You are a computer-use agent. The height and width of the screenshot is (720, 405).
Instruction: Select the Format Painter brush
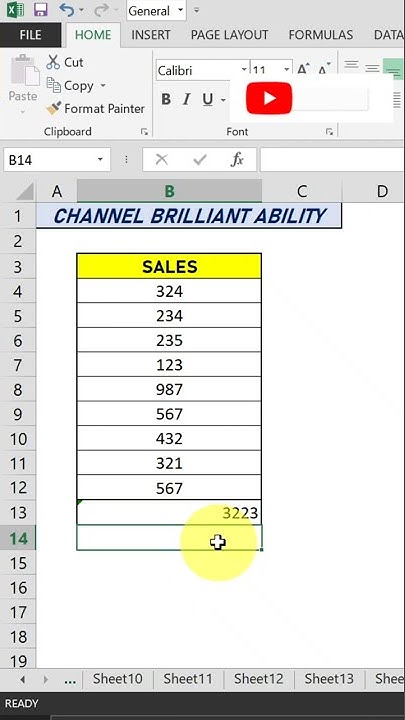53,109
